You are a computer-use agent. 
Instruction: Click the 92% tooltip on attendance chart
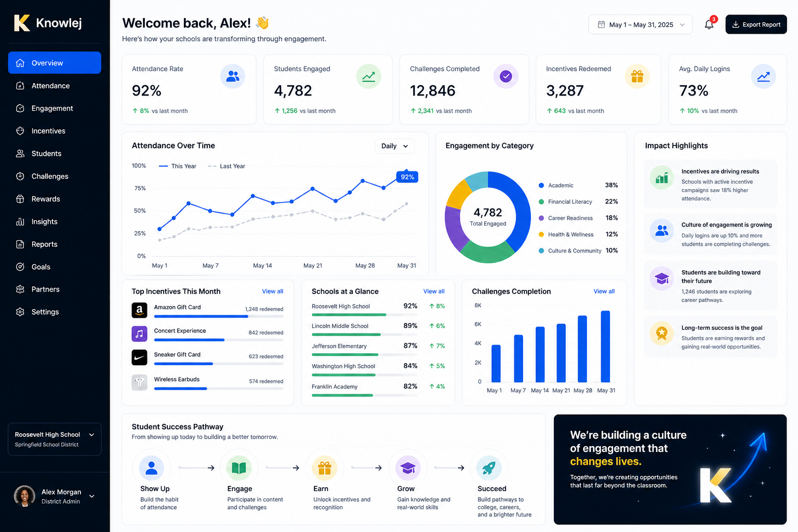[x=407, y=177]
